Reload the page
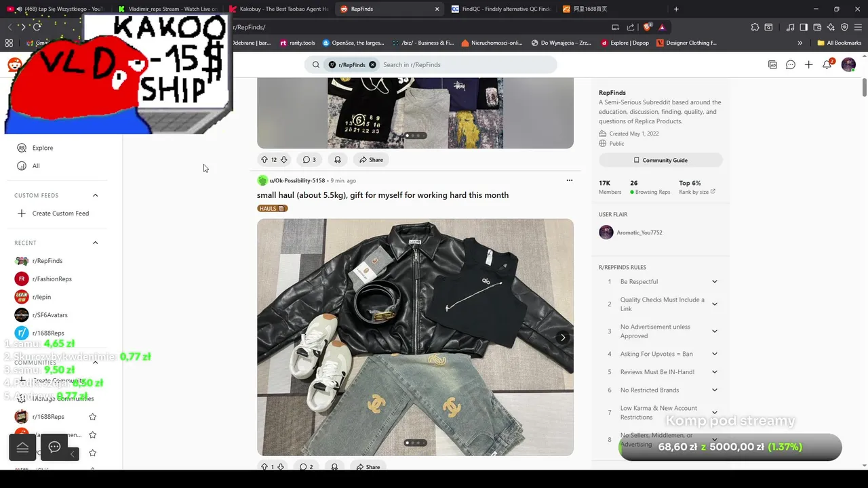 click(x=37, y=26)
